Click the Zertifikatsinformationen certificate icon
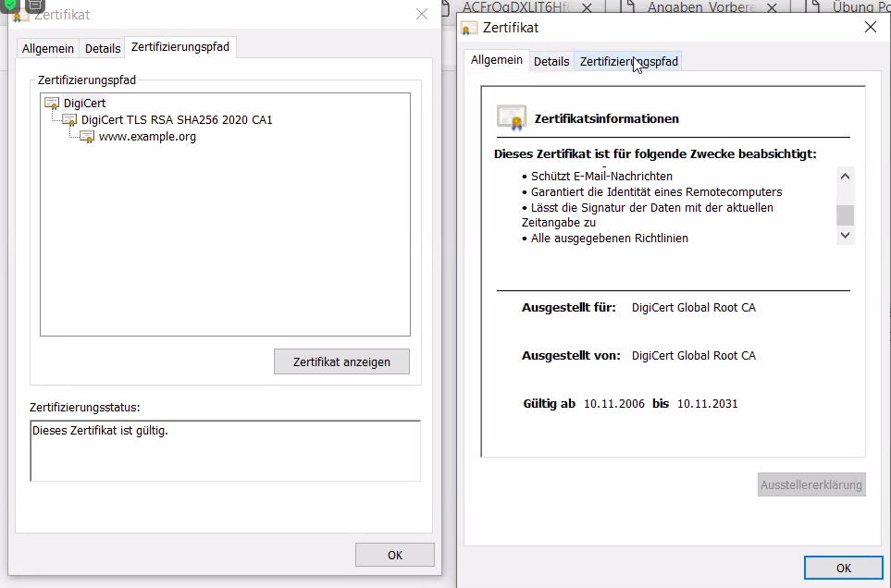This screenshot has height=588, width=891. point(512,117)
